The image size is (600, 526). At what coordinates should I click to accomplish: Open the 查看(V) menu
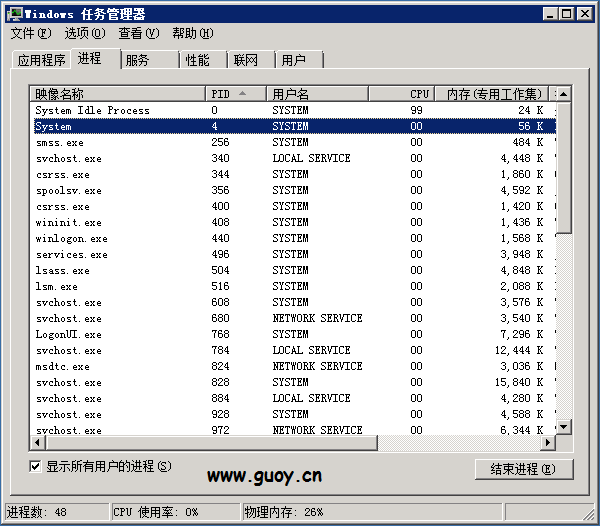139,33
